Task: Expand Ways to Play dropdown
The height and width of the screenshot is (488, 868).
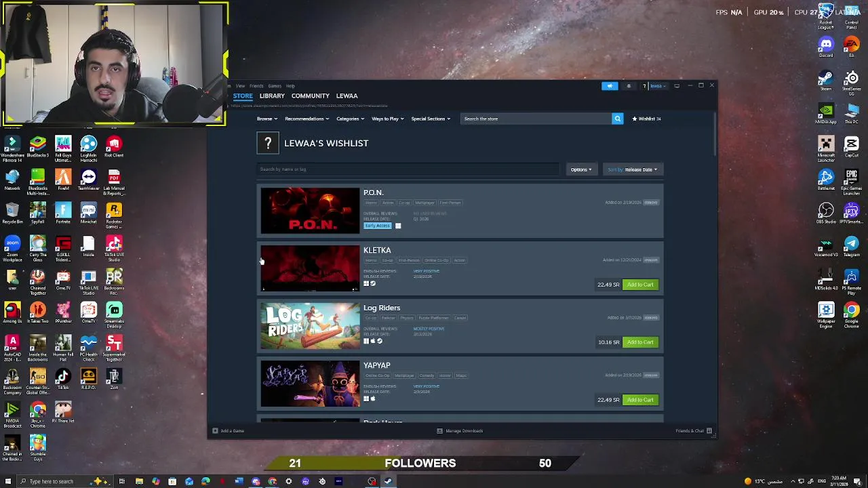Action: 387,119
